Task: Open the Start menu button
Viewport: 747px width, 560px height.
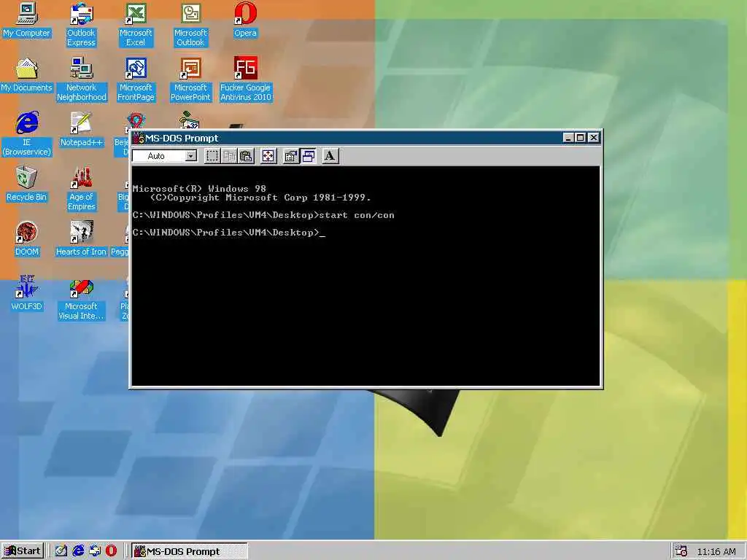Action: tap(23, 551)
